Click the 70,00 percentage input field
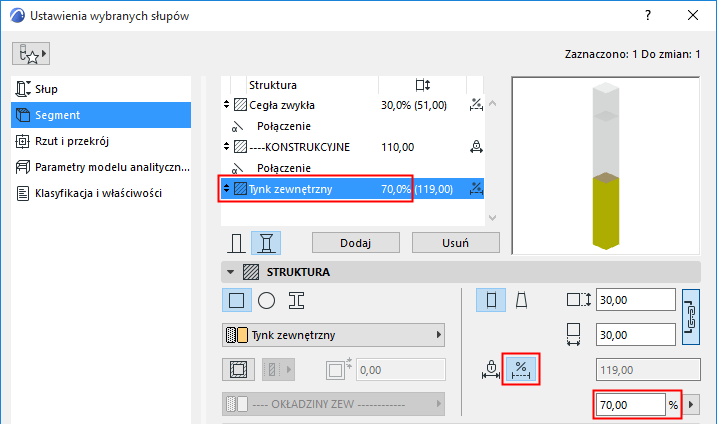Viewport: 717px width, 424px height. pyautogui.click(x=630, y=405)
